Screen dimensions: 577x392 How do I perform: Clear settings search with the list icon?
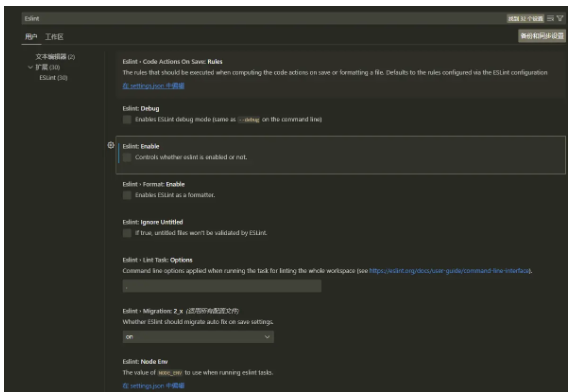point(550,18)
